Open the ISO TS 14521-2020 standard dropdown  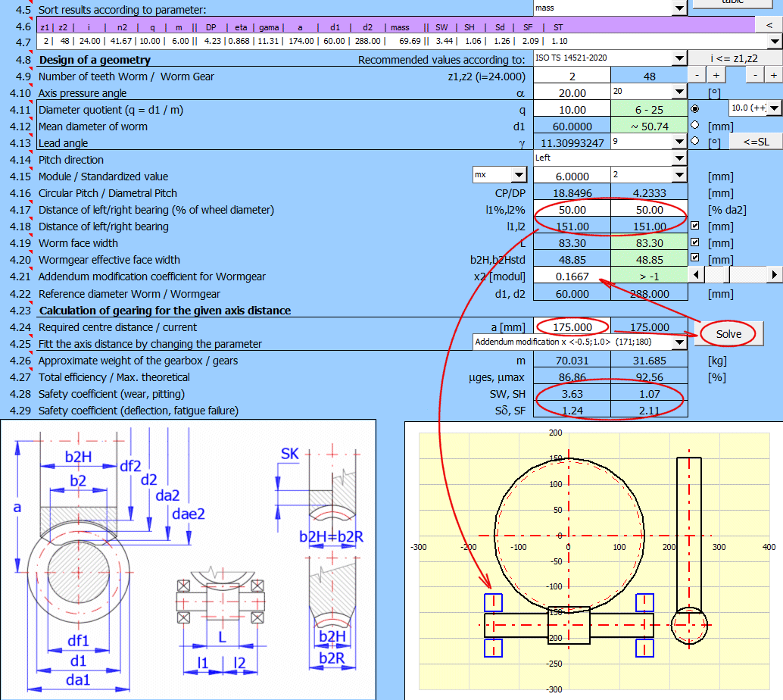point(679,58)
